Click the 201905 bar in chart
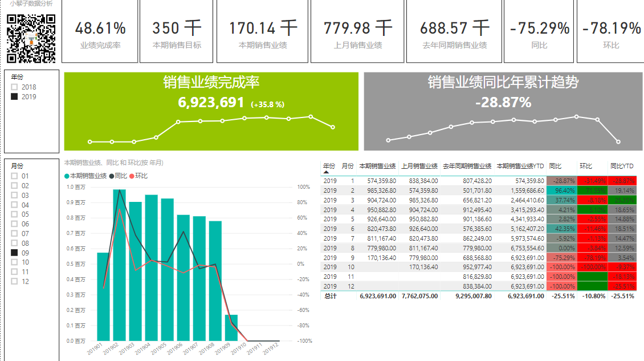The width and height of the screenshot is (644, 361). (168, 270)
